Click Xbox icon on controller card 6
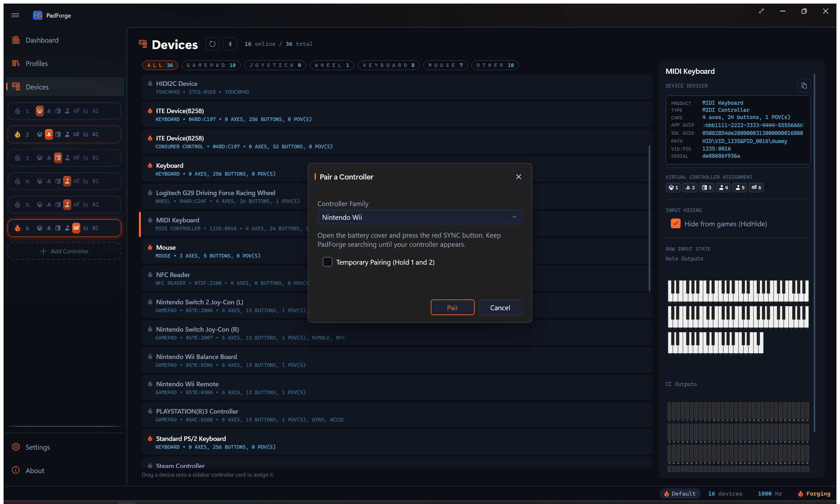Image resolution: width=840 pixels, height=504 pixels. [40, 228]
